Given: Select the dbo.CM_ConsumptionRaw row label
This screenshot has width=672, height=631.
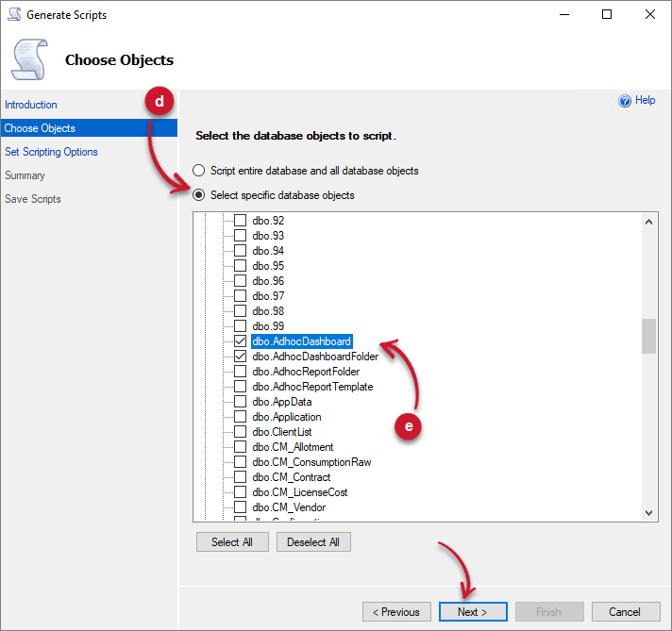Looking at the screenshot, I should tap(311, 462).
